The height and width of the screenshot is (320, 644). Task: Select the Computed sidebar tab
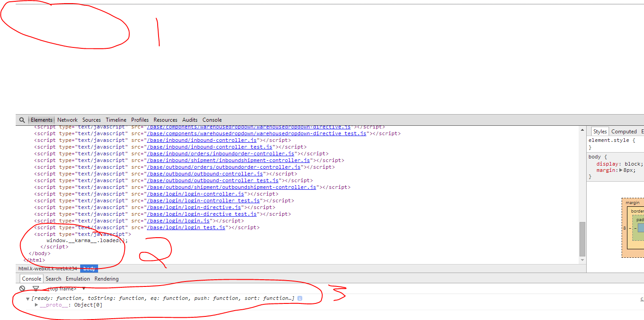click(x=624, y=132)
